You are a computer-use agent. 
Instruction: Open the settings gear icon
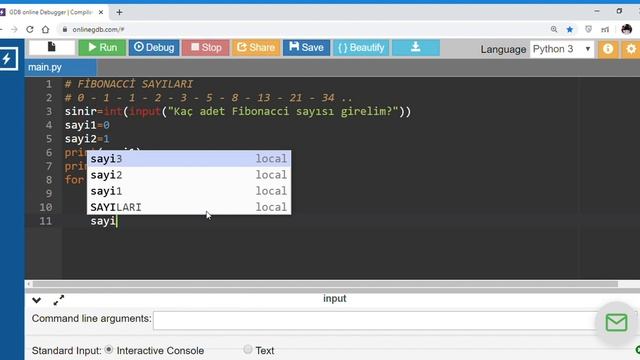point(631,49)
